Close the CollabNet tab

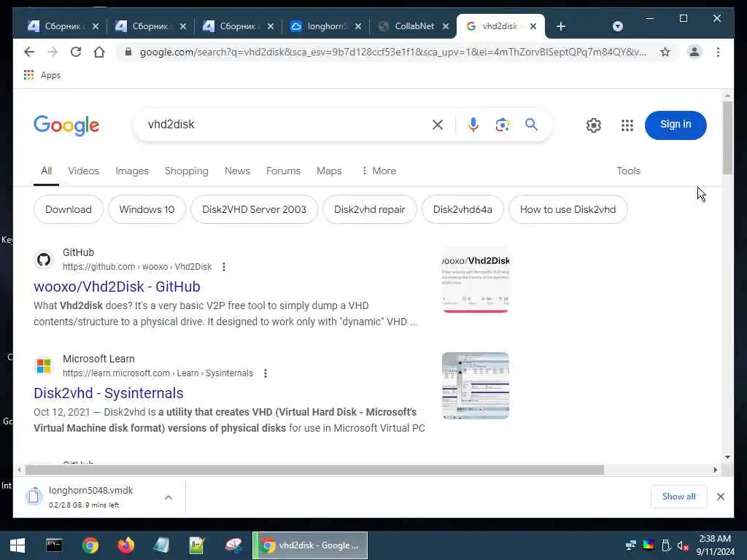tap(446, 26)
